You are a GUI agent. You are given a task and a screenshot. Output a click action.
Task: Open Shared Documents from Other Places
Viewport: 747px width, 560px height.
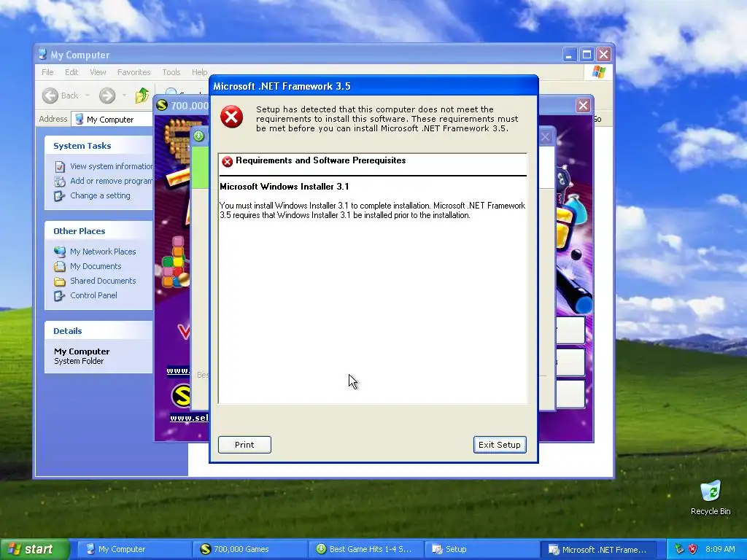tap(103, 281)
